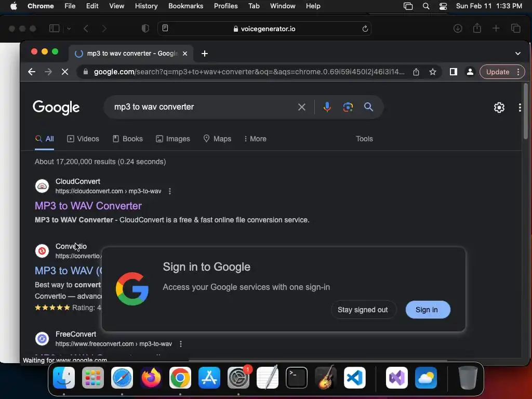Bookmark this page with star icon
Image resolution: width=532 pixels, height=399 pixels.
click(x=433, y=72)
